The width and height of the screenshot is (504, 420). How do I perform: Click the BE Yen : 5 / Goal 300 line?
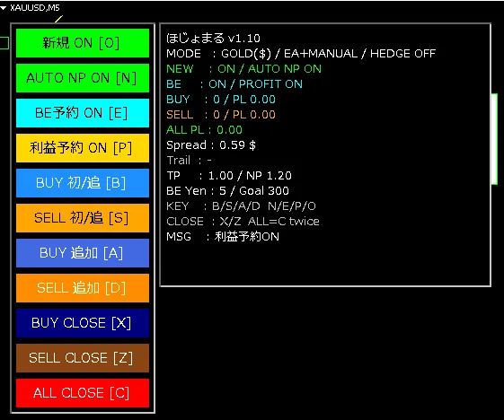(x=227, y=191)
